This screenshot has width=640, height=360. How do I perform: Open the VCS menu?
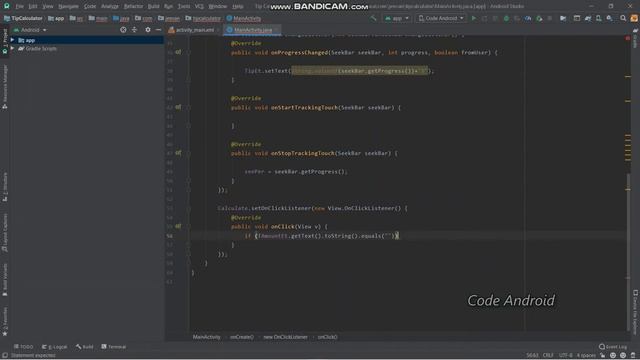coord(199,6)
